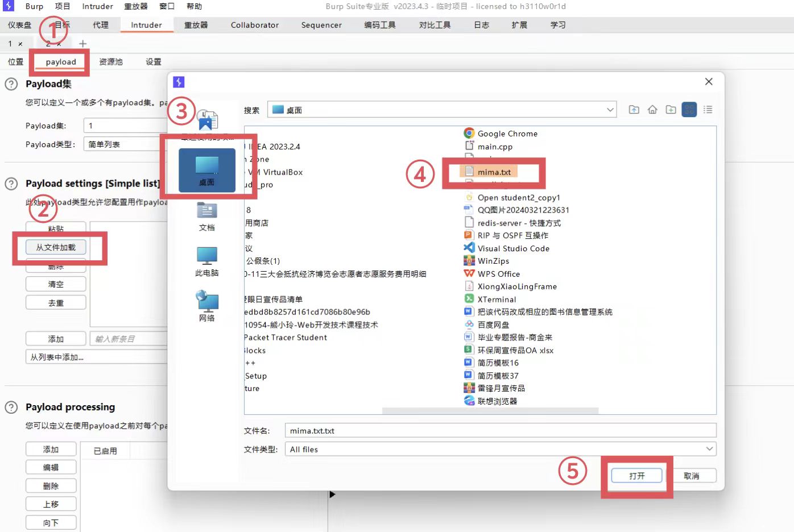This screenshot has width=794, height=532.
Task: Open the 位置 sub-tab
Action: tap(16, 62)
